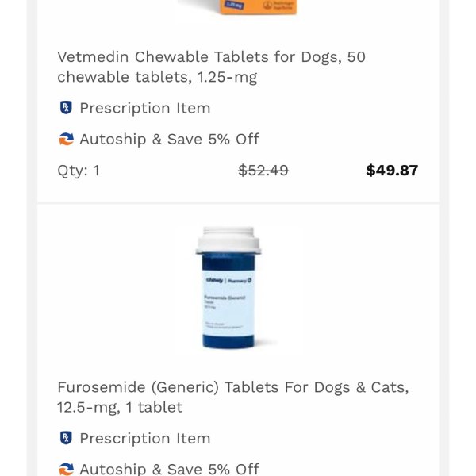476x476 pixels.
Task: Open Vetmedin Chewable Tablets product title
Action: pos(211,67)
